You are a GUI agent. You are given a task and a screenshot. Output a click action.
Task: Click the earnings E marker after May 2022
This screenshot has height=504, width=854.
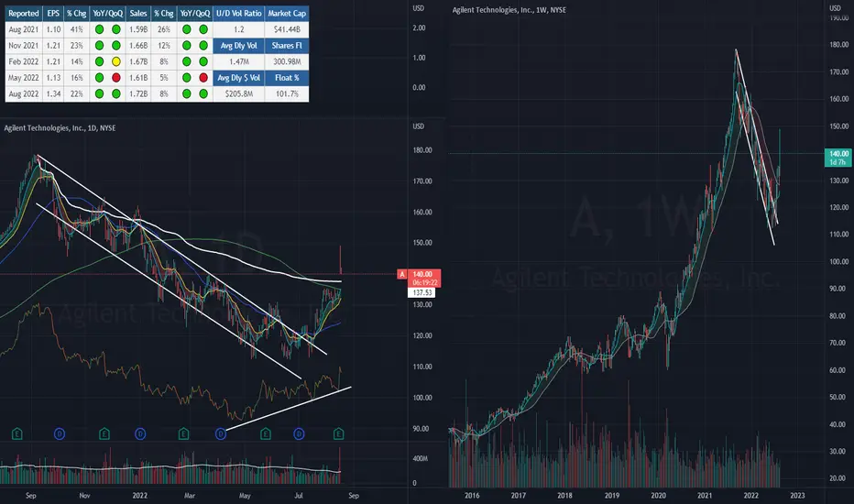[265, 433]
